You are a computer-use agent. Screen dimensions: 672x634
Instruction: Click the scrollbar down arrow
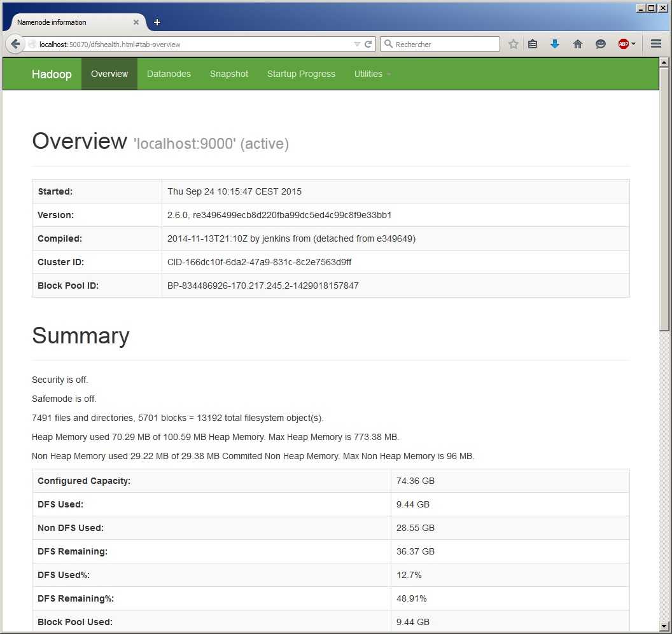pyautogui.click(x=664, y=626)
